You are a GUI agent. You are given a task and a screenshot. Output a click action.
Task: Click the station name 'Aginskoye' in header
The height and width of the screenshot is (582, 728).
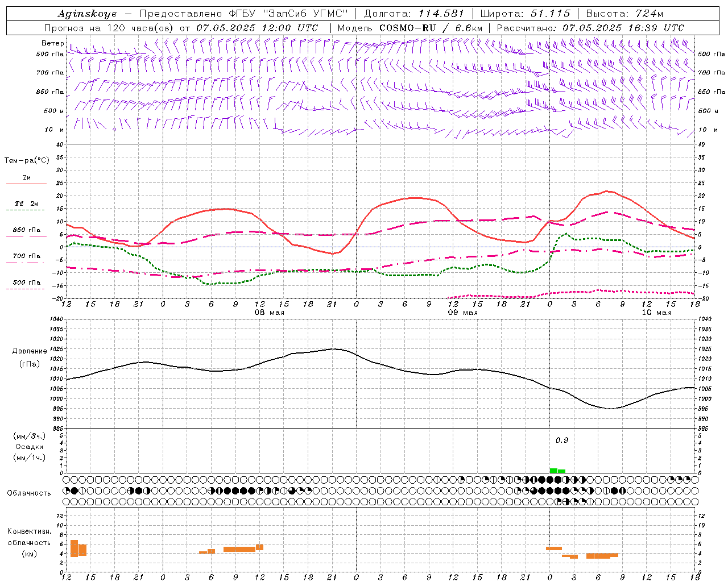coord(88,14)
